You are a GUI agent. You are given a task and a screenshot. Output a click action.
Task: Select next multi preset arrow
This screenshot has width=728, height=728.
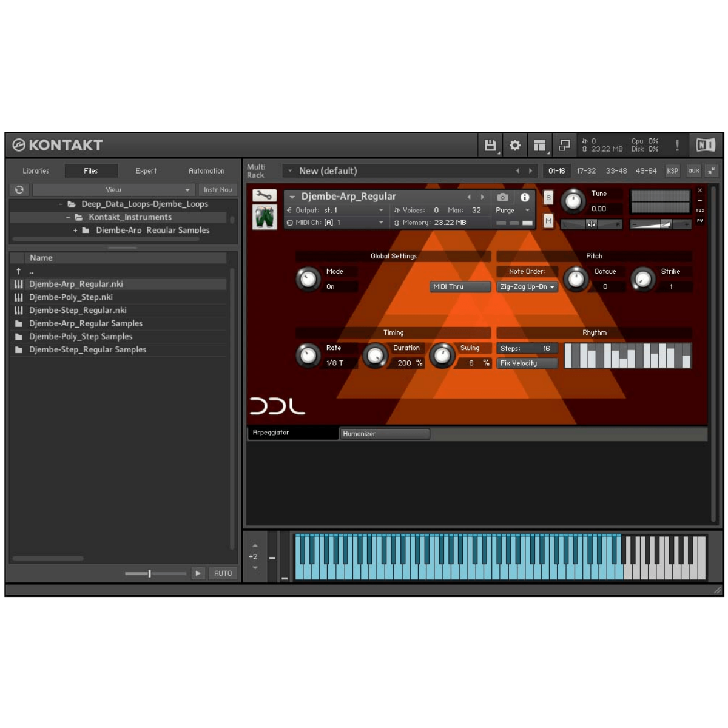pyautogui.click(x=530, y=171)
